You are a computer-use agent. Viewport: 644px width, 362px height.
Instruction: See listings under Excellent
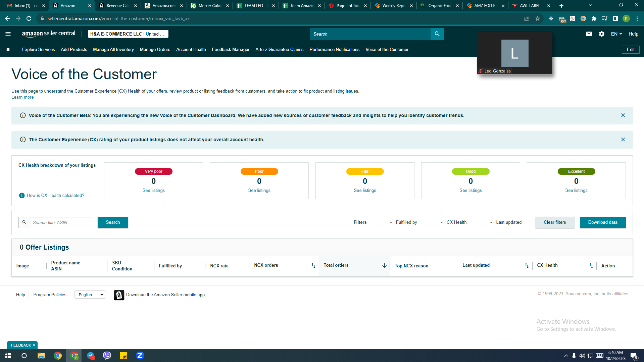[x=576, y=191]
